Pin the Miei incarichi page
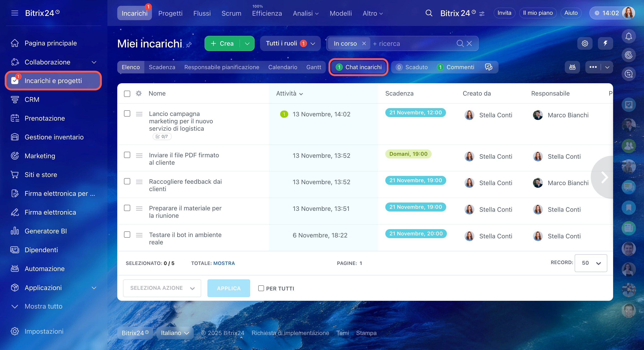This screenshot has height=350, width=644. coord(189,45)
